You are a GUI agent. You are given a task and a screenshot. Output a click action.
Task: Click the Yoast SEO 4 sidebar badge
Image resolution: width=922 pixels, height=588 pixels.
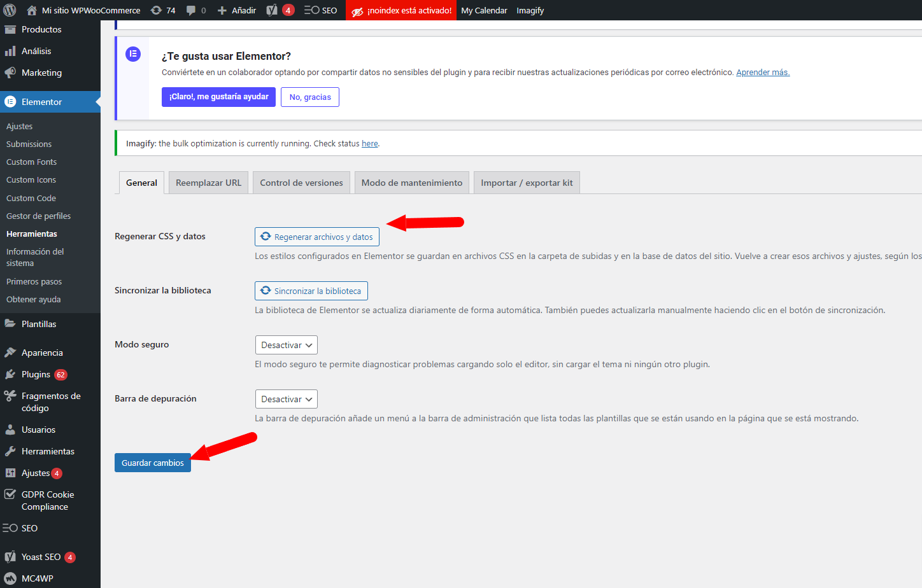tap(70, 557)
